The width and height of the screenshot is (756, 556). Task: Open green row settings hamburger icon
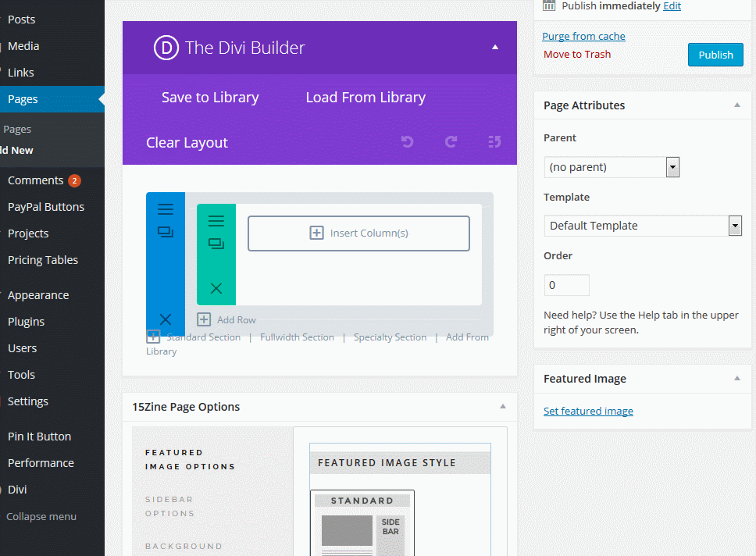216,221
